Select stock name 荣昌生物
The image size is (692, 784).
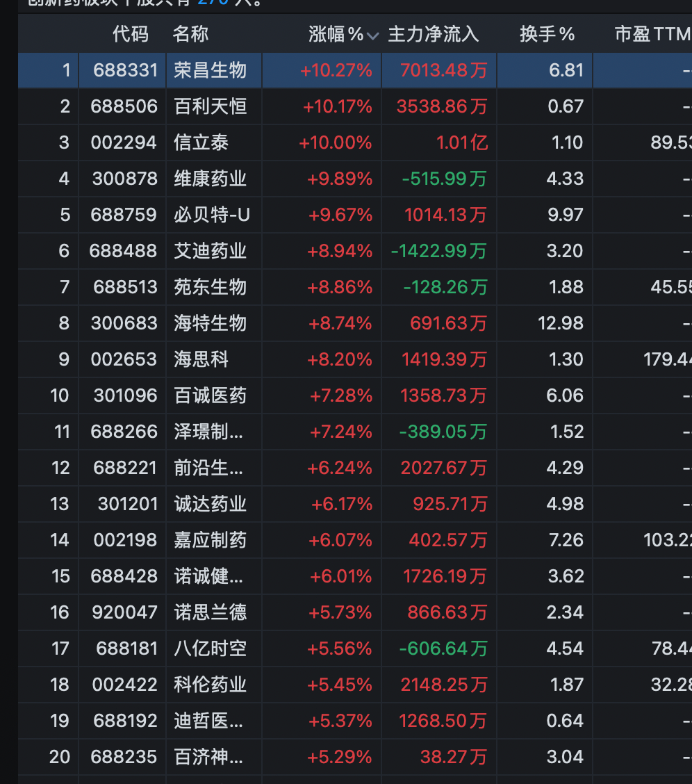[x=211, y=70]
